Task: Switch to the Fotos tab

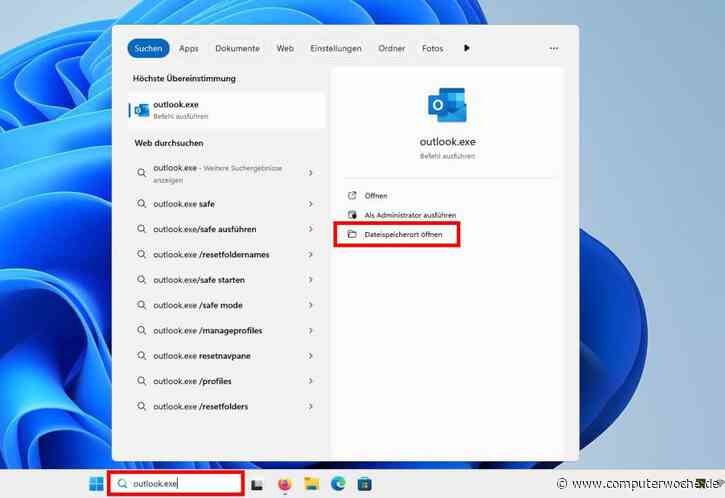Action: (432, 48)
